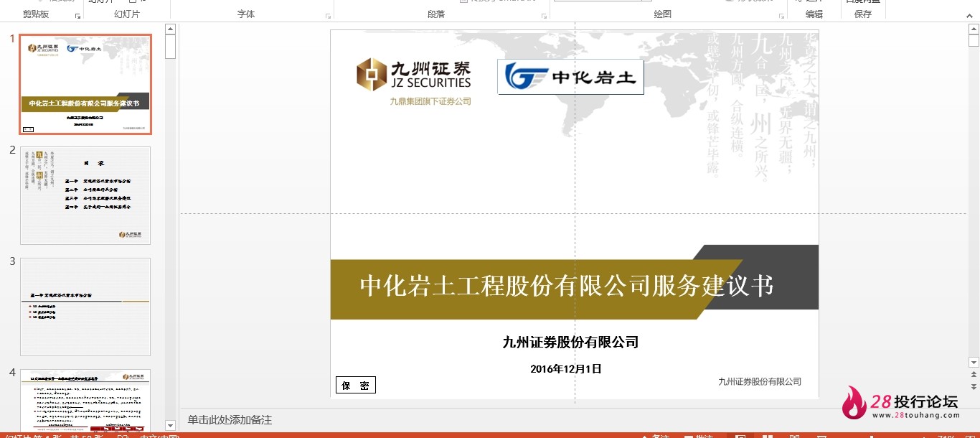Click the 段落 group label
This screenshot has height=438, width=980.
(436, 14)
